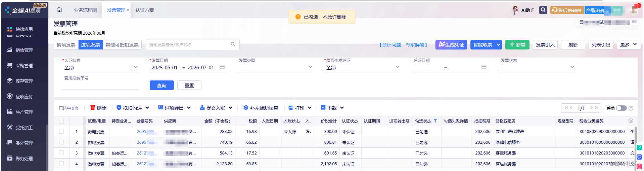Open the 更多 dropdown menu
The width and height of the screenshot is (644, 171).
point(629,44)
